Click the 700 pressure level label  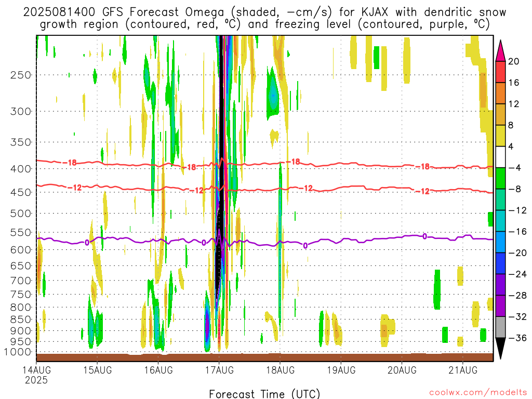pos(21,281)
